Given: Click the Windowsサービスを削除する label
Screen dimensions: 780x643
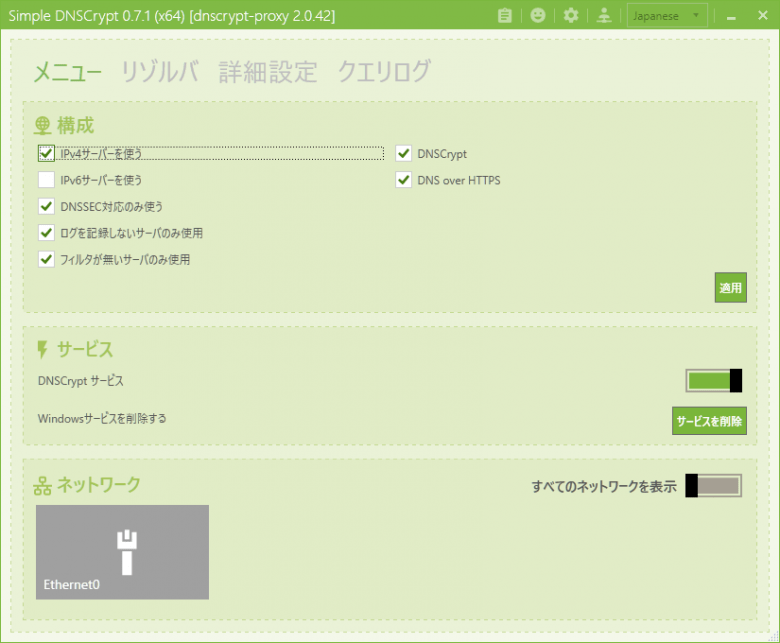Looking at the screenshot, I should [x=102, y=419].
